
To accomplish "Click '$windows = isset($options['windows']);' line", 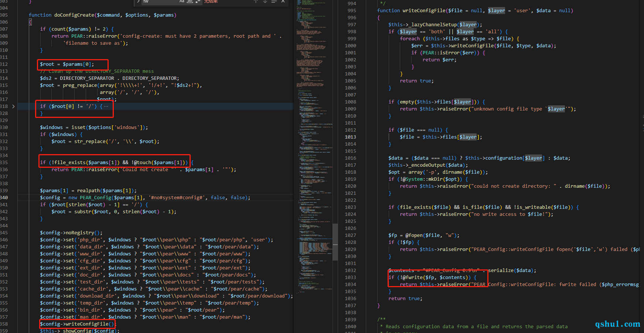I will [x=94, y=128].
